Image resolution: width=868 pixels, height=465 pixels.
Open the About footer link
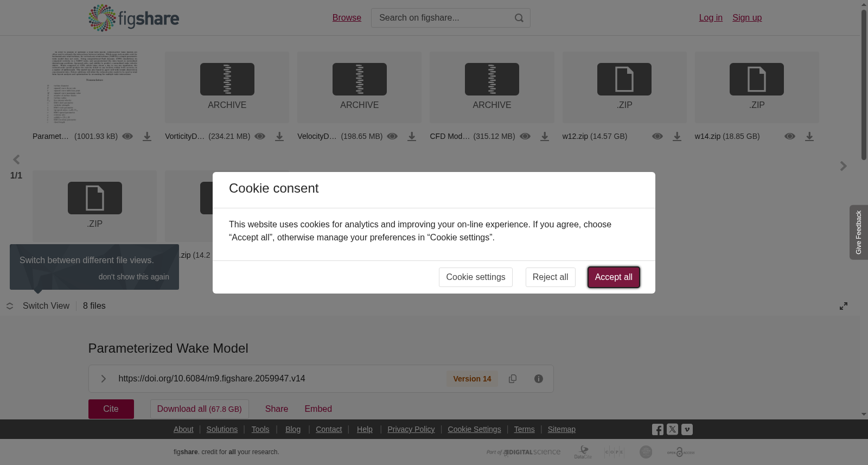(x=183, y=429)
